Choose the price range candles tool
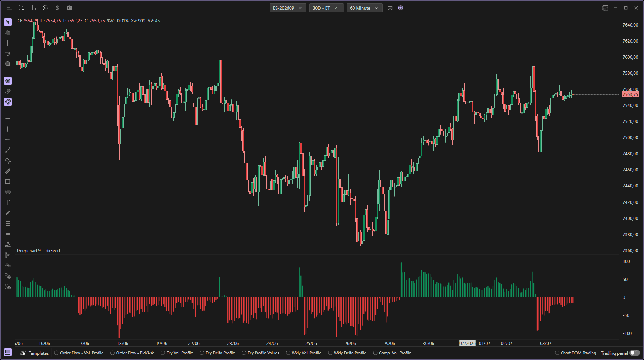Screen dimensions: 644x360 point(8,265)
